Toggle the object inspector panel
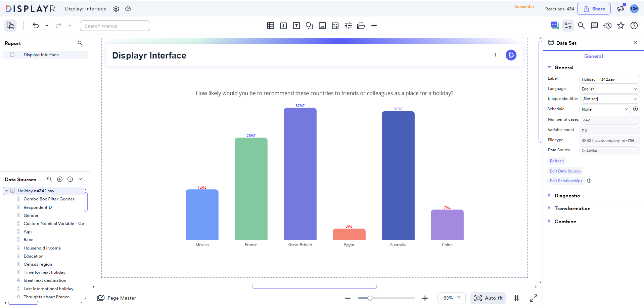Screen dimensions: 644x307 (x=568, y=26)
